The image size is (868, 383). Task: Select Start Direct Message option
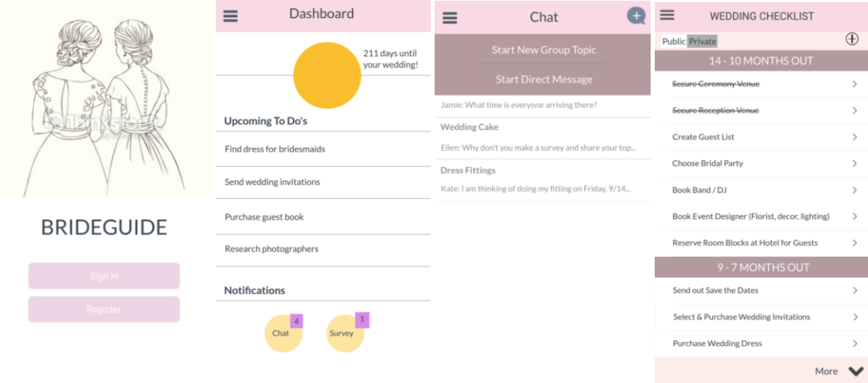543,79
